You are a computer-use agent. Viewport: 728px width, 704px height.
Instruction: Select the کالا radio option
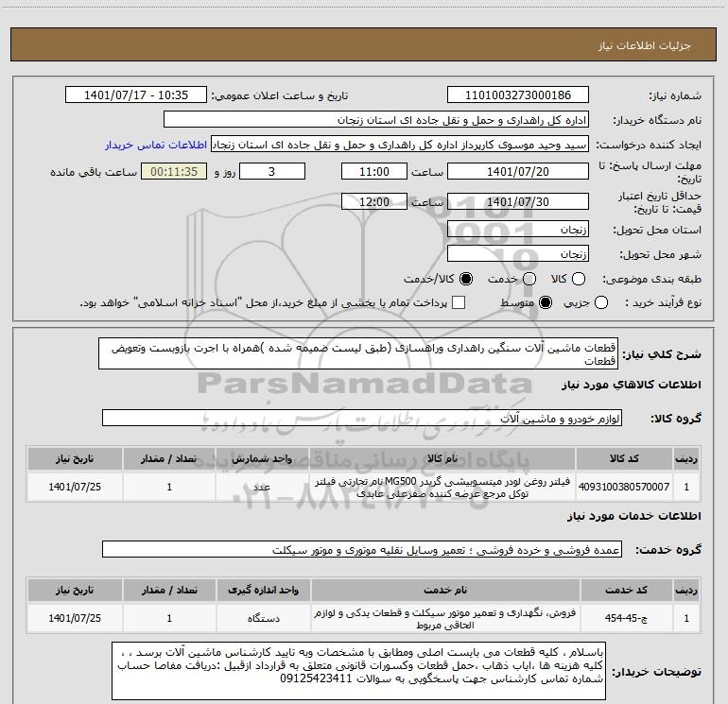579,279
